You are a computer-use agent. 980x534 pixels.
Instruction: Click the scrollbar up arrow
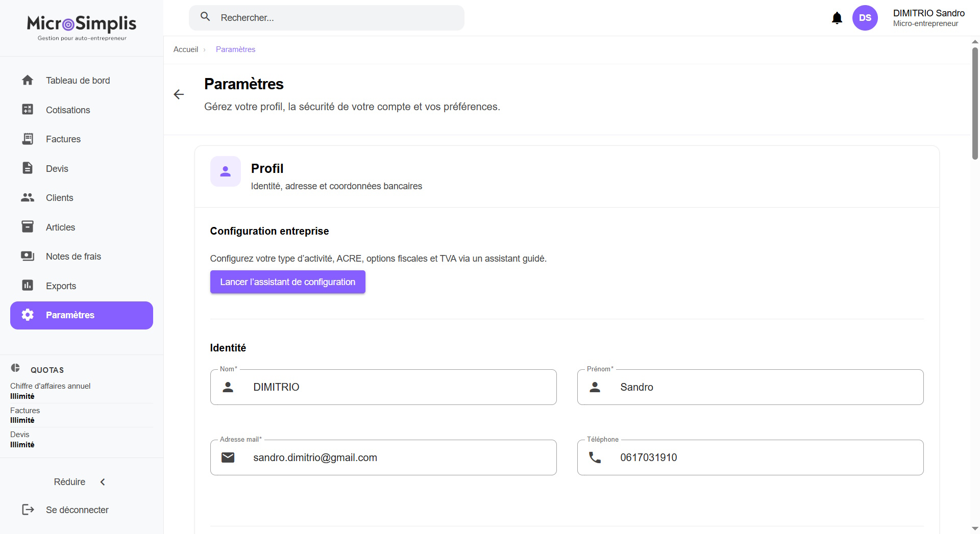975,42
